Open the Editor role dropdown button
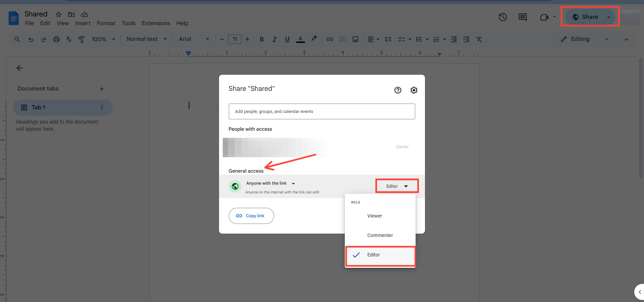The image size is (644, 302). (397, 186)
